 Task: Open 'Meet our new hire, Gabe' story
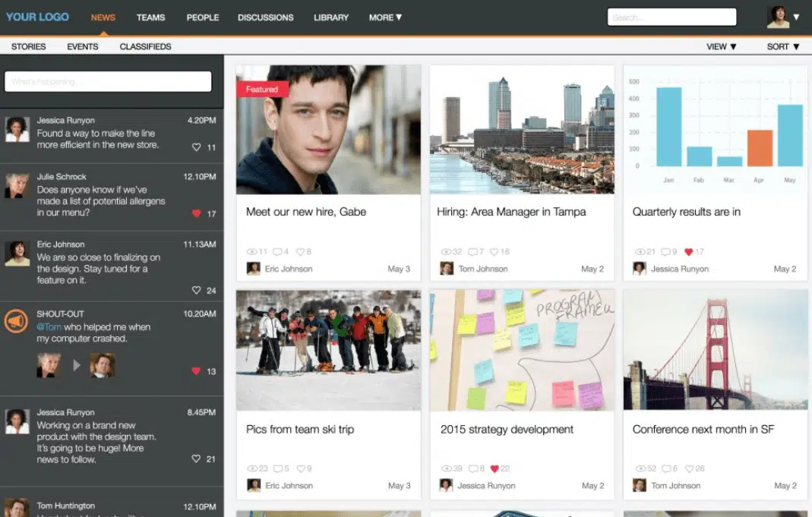tap(306, 212)
